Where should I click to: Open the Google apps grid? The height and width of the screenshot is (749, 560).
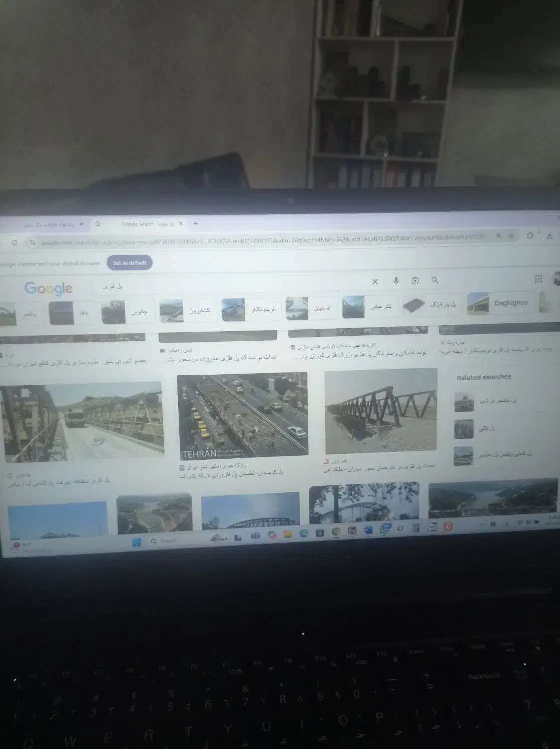click(538, 279)
